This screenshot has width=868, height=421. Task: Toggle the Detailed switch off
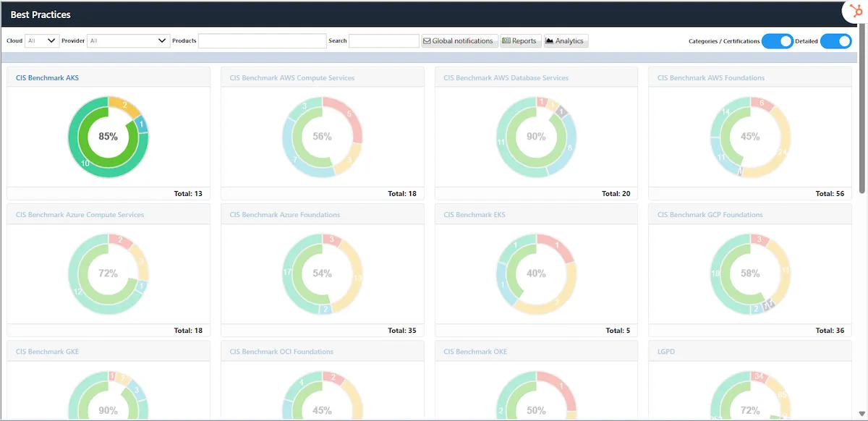835,41
